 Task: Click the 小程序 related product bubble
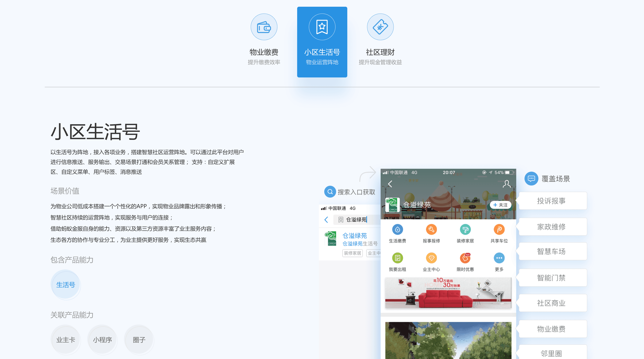tap(102, 340)
